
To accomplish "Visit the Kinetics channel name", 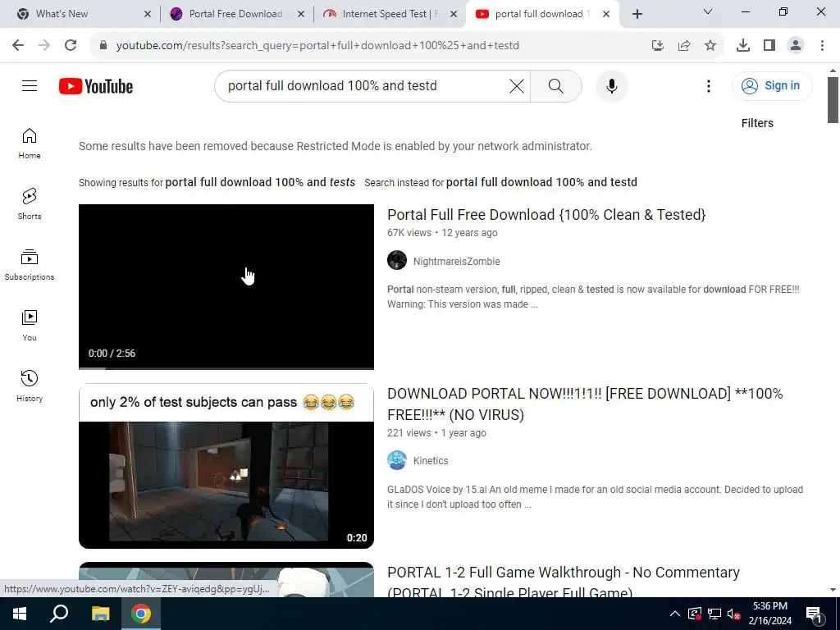I will click(x=431, y=460).
